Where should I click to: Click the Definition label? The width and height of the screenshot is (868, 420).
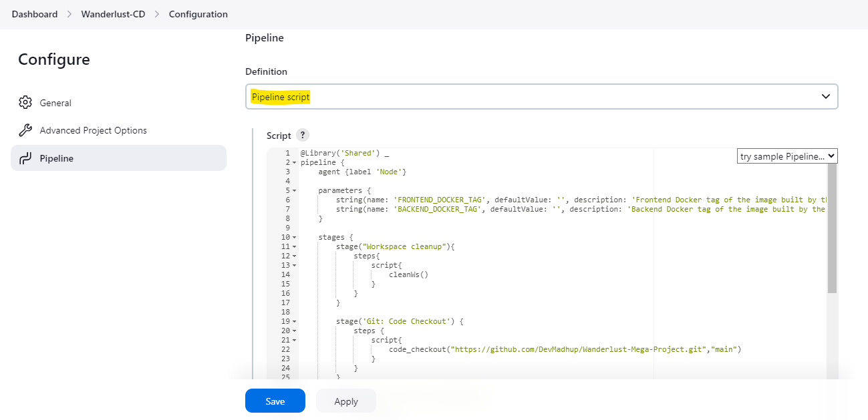[266, 71]
